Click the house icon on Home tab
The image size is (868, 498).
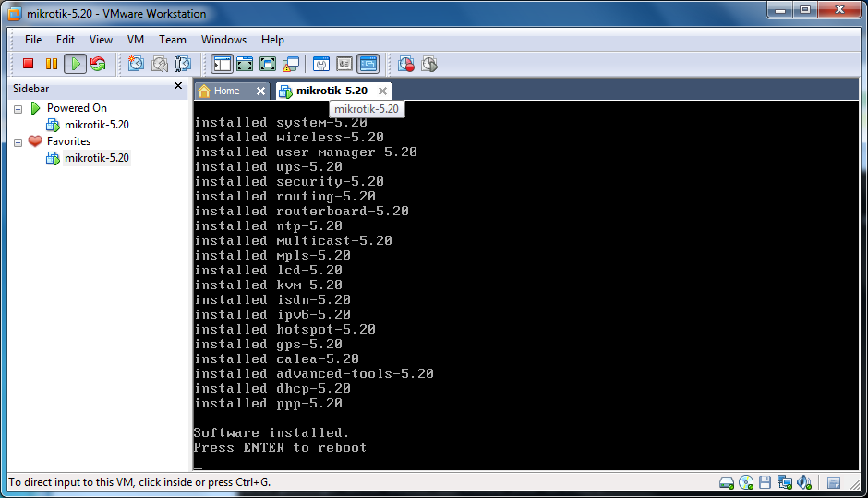pos(204,91)
